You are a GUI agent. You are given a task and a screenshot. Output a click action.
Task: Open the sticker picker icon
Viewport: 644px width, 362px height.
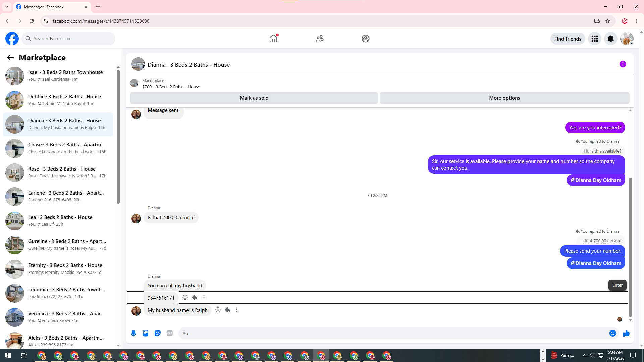158,333
